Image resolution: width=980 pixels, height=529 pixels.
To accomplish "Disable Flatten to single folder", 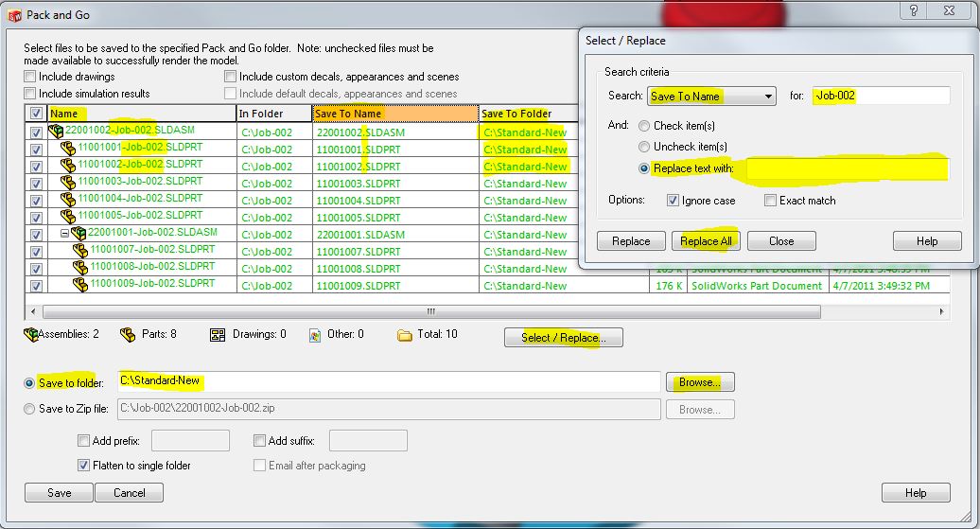I will click(x=83, y=466).
